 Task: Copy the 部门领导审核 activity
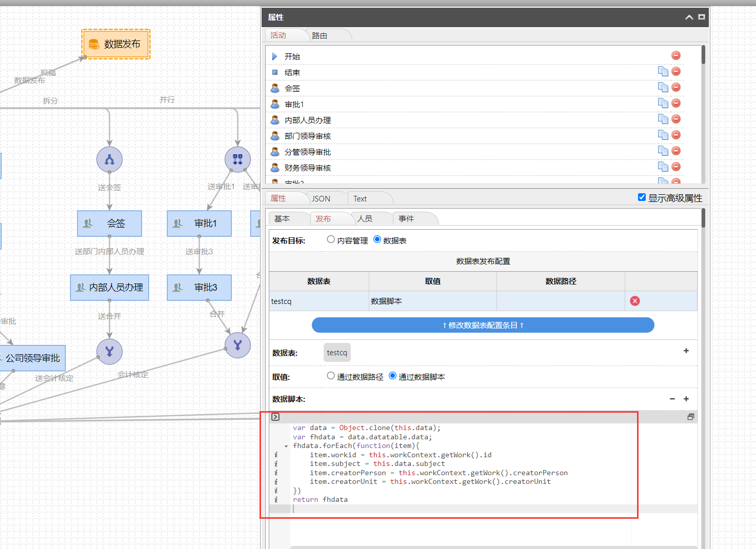[x=663, y=135]
